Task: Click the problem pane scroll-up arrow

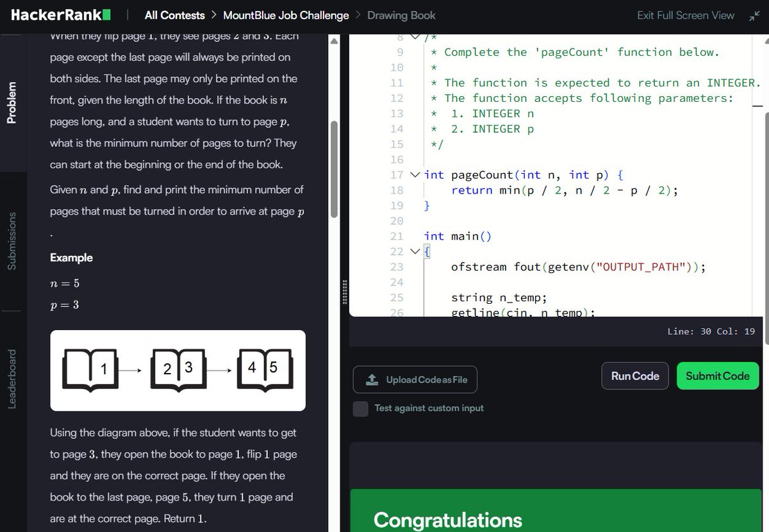Action: coord(333,42)
